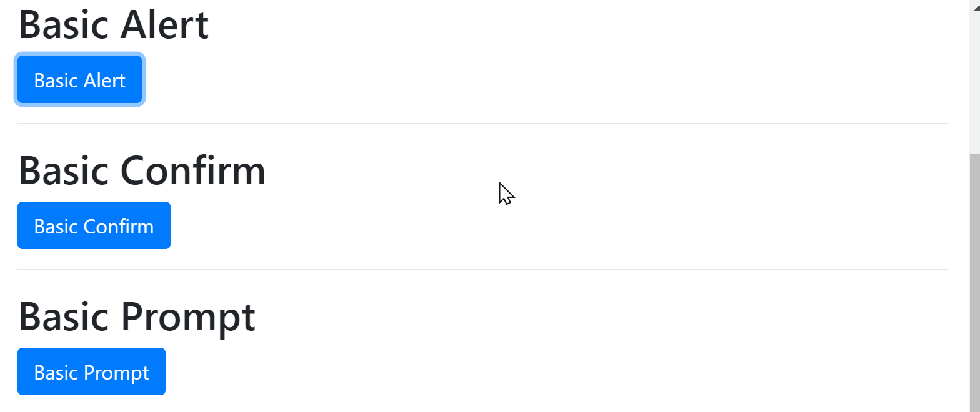Screen dimensions: 980x412
Task: Click the empty area right of Basic Confirm
Action: click(x=437, y=225)
